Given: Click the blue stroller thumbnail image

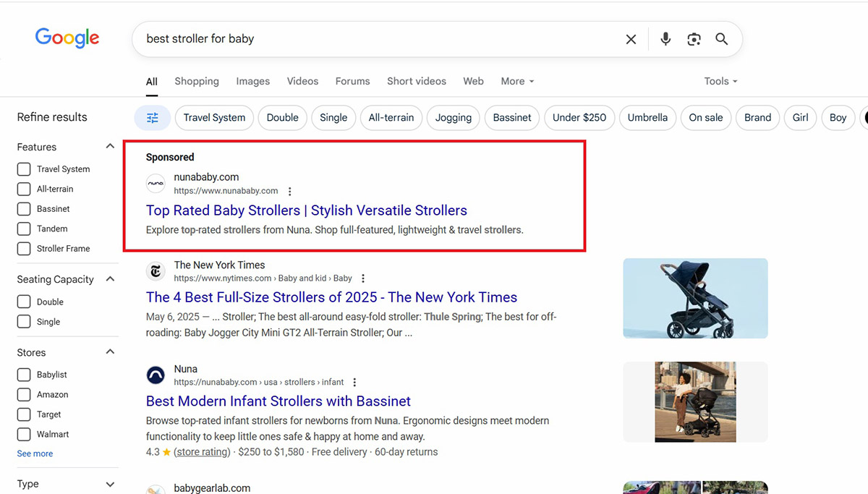Looking at the screenshot, I should 694,298.
